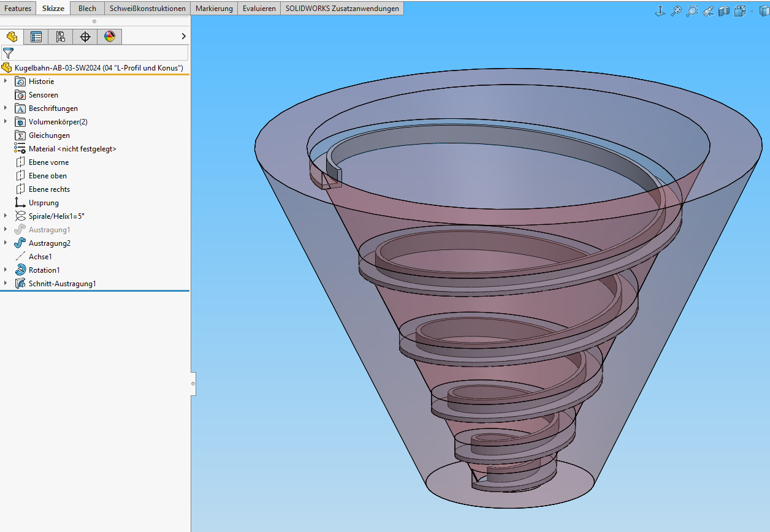
Task: Click the filter funnel icon
Action: coord(8,53)
